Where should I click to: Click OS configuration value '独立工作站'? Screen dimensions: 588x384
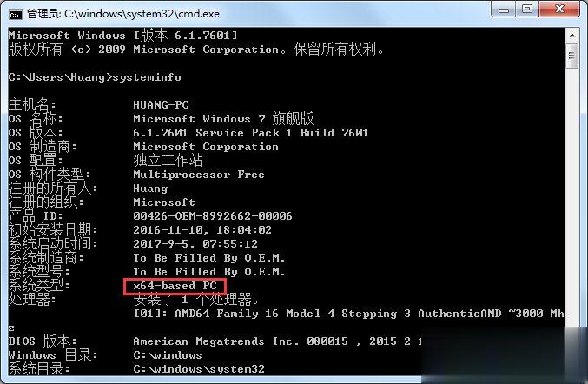tap(168, 160)
